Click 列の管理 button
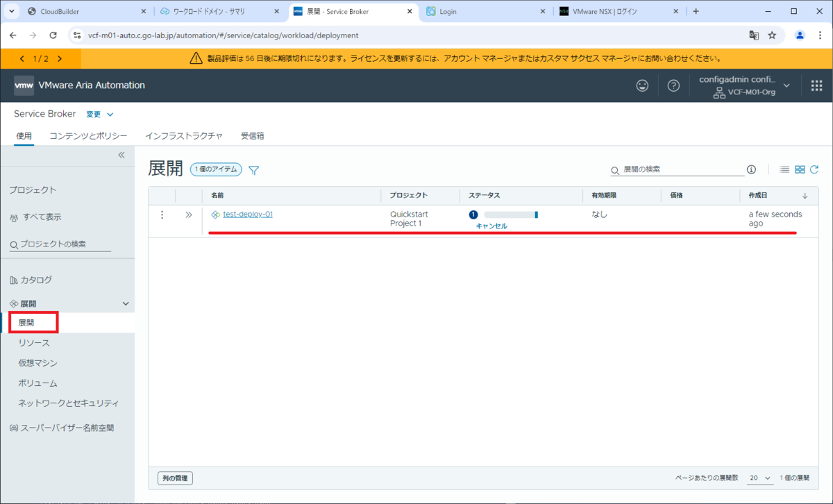 point(175,478)
